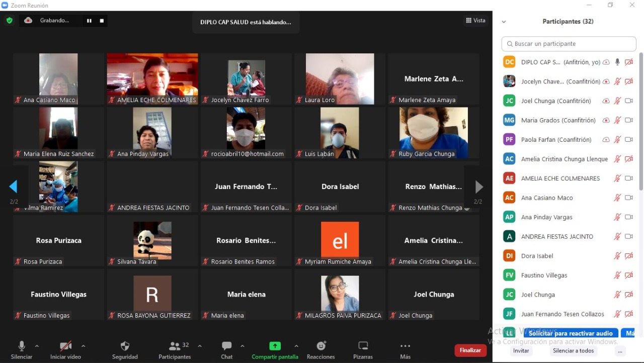Click the green encryption shield icon
This screenshot has height=363, width=644.
pos(9,21)
